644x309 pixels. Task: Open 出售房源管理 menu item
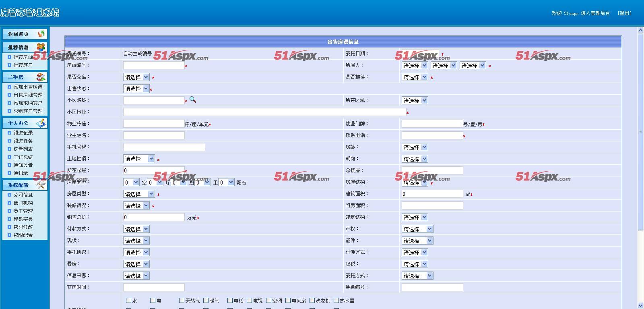(28, 95)
